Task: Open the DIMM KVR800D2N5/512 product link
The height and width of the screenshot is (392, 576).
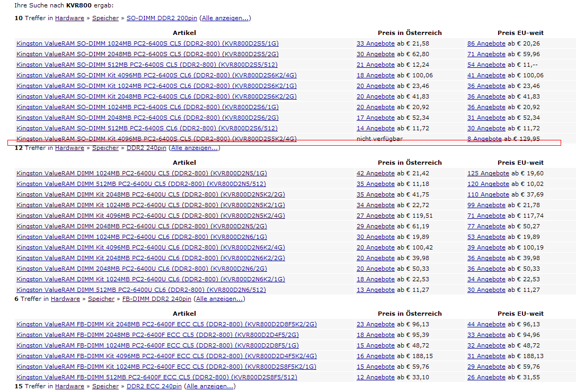Action: point(141,184)
